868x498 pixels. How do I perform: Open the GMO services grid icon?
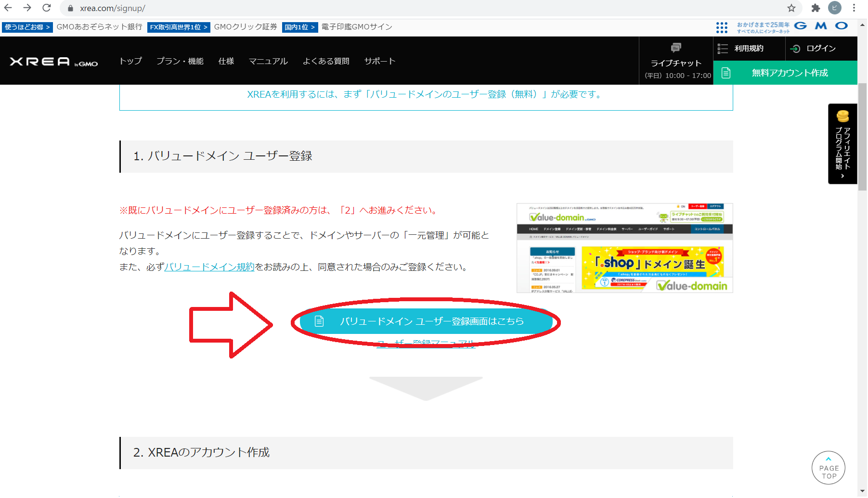722,27
